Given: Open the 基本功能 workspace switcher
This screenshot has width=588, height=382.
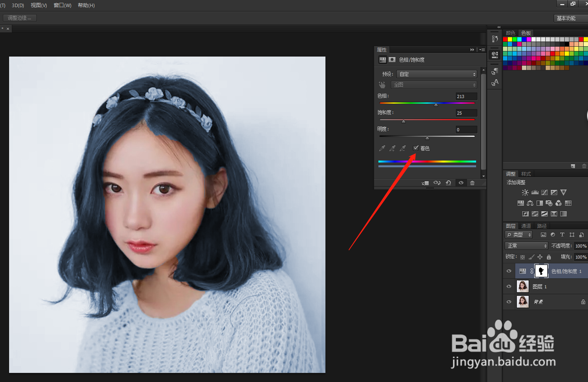Looking at the screenshot, I should pos(571,18).
